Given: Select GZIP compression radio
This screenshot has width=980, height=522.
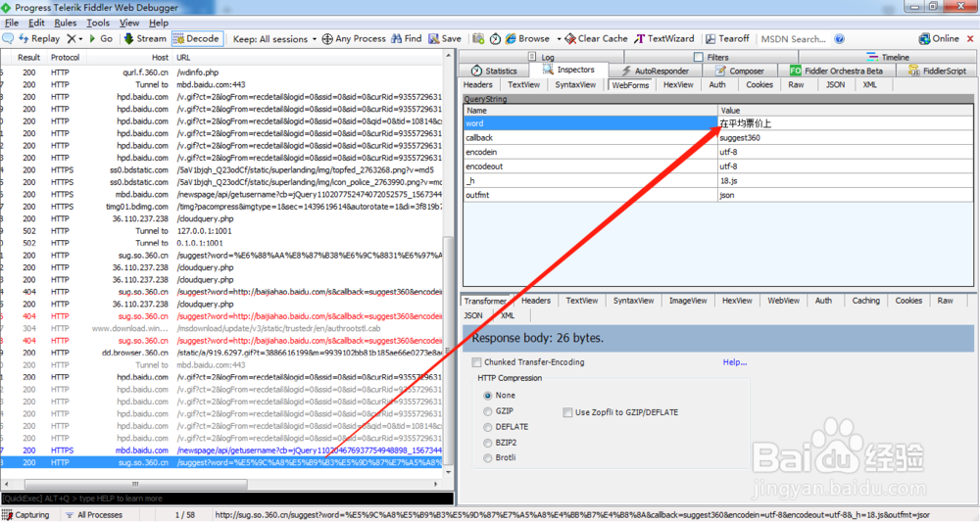Looking at the screenshot, I should pos(487,411).
